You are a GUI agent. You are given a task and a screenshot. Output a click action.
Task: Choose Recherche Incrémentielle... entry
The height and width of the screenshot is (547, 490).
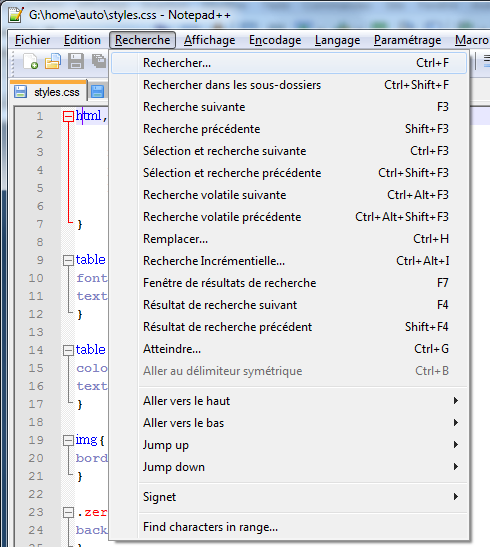289,261
